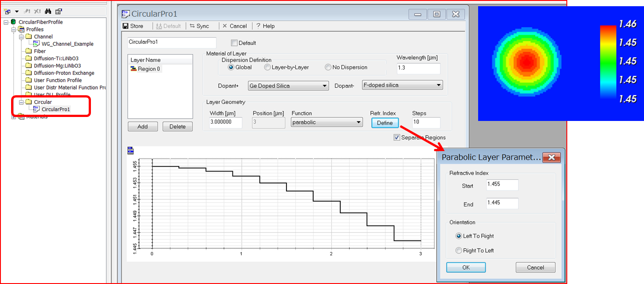Open Help from the profile window toolbar
Viewport: 644px width, 284px height.
pos(265,26)
